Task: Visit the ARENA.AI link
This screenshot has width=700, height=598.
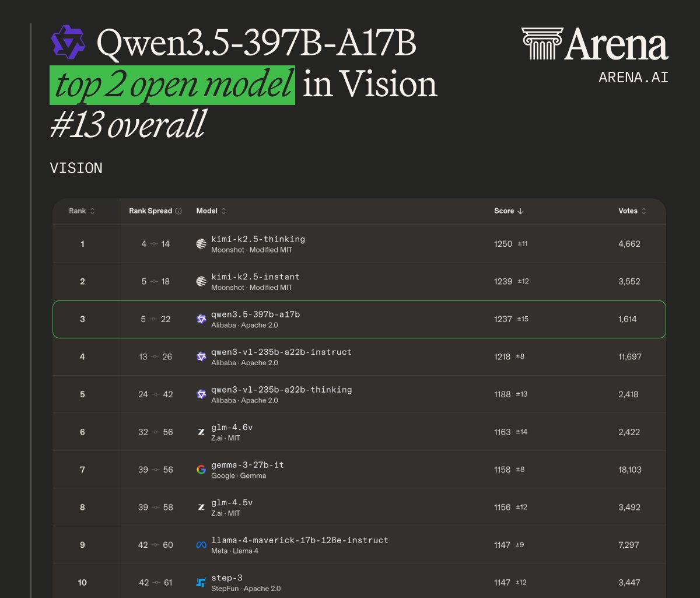Action: (x=633, y=77)
